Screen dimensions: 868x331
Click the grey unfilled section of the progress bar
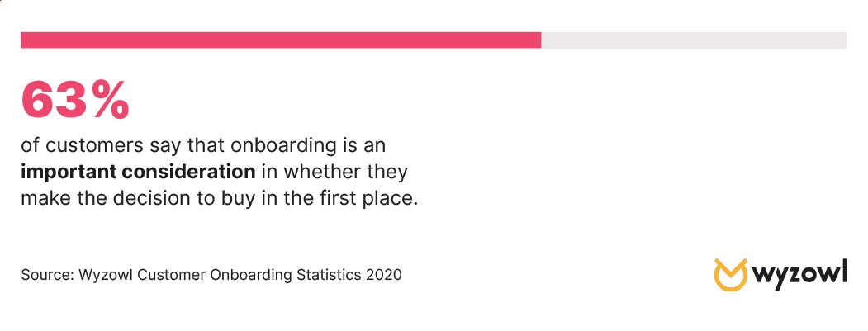[x=694, y=40]
